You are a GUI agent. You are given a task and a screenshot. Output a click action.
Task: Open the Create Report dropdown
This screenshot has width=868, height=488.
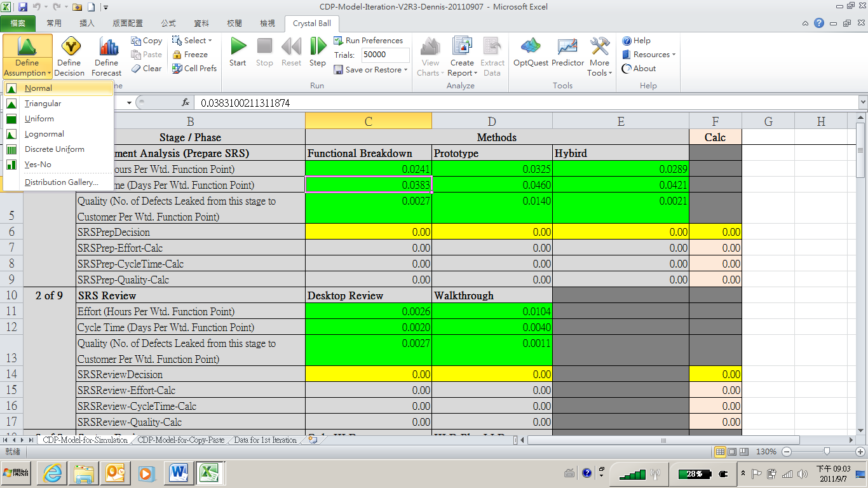point(462,57)
